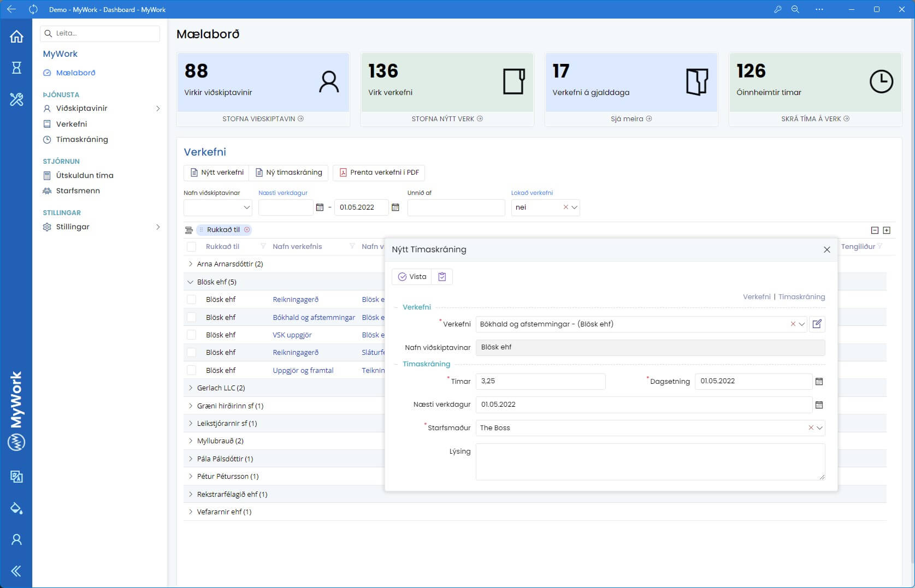The width and height of the screenshot is (915, 588).
Task: Click filter icon on Rukkað til column
Action: (263, 247)
